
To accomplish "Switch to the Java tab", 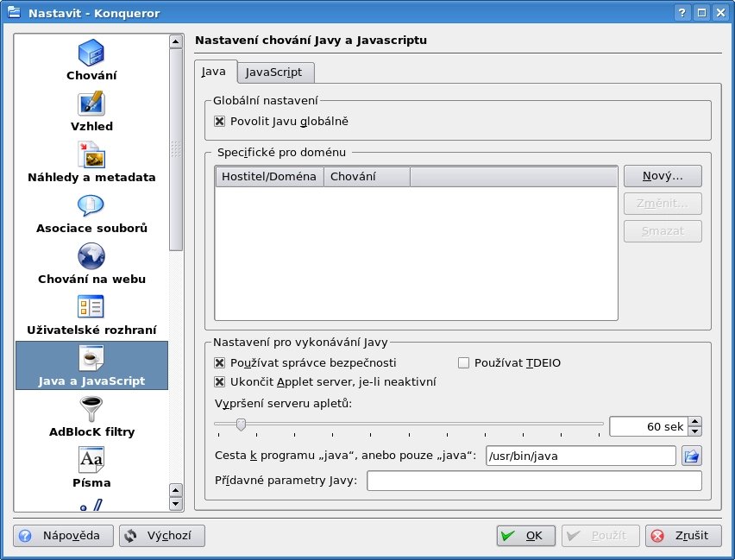I will (214, 72).
